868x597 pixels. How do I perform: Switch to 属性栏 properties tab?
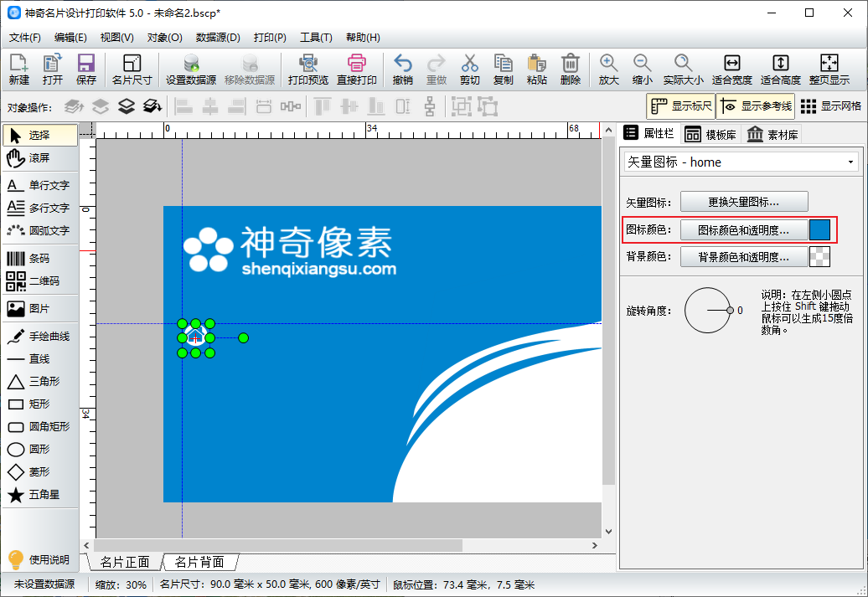tap(648, 133)
